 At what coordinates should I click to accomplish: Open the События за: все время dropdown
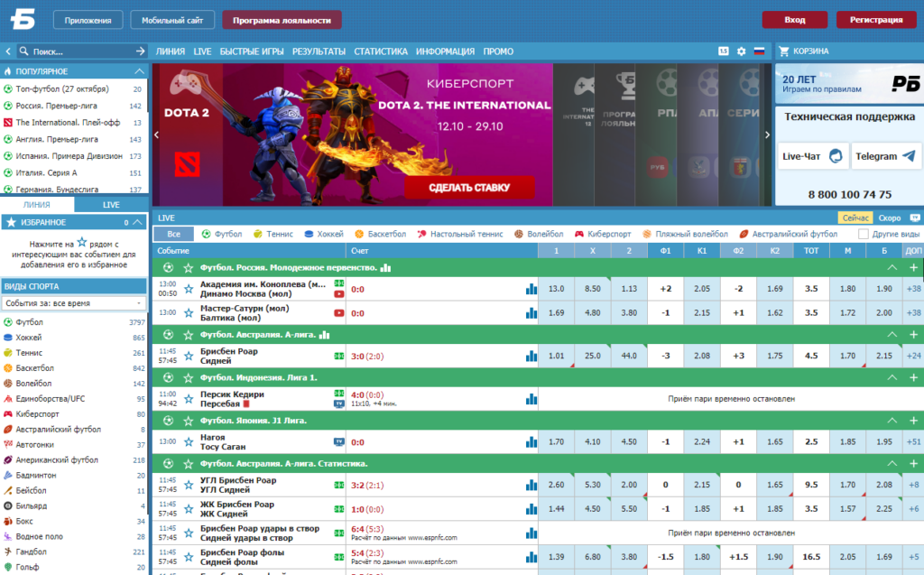74,303
